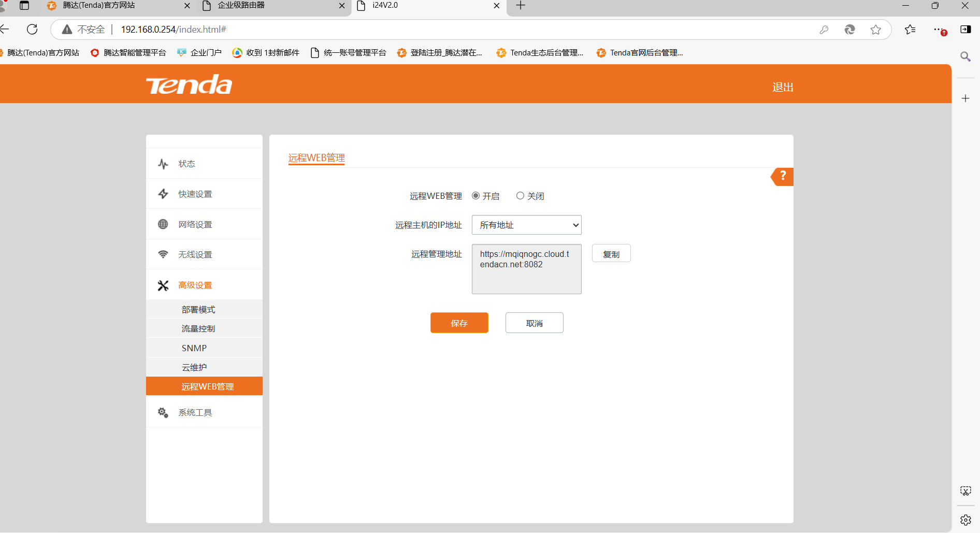Click the orange help question mark badge
980x533 pixels.
pos(783,176)
